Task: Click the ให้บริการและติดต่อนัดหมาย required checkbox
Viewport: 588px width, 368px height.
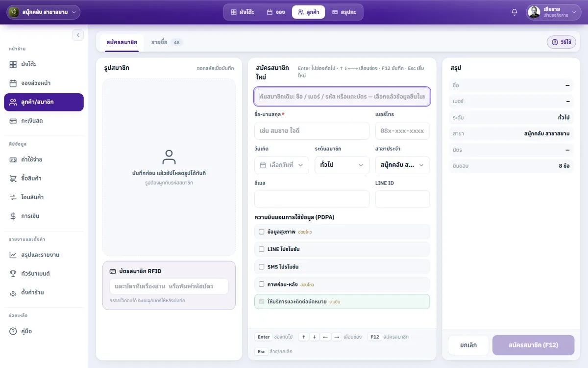Action: click(261, 302)
